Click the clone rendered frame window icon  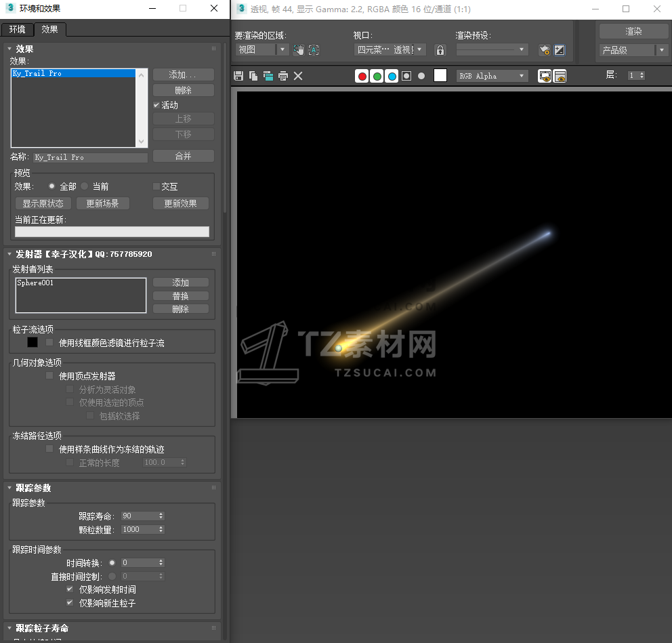(x=268, y=76)
